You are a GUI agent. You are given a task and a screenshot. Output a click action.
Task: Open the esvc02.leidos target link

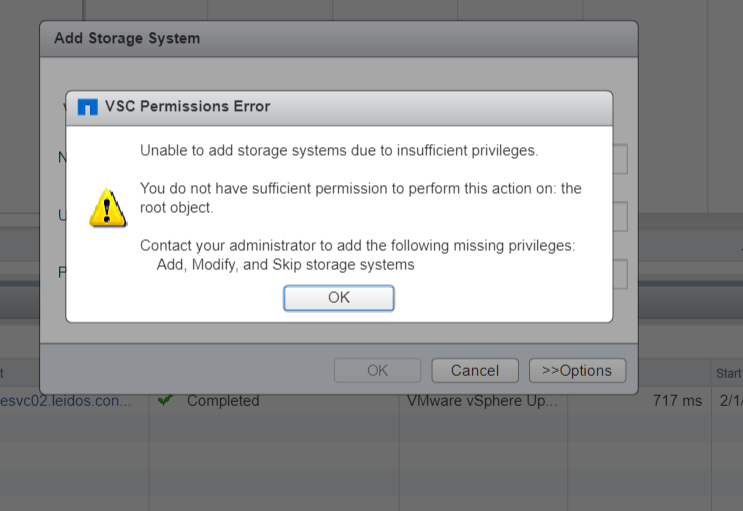[65, 401]
